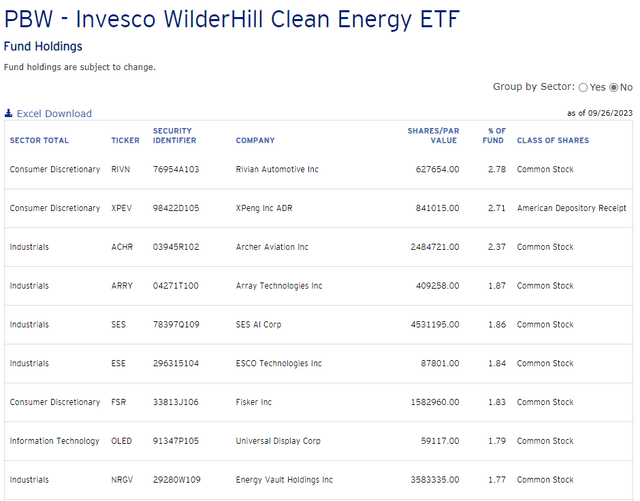Click security identifier 29280W109
Screen dimensions: 640x501
176,479
